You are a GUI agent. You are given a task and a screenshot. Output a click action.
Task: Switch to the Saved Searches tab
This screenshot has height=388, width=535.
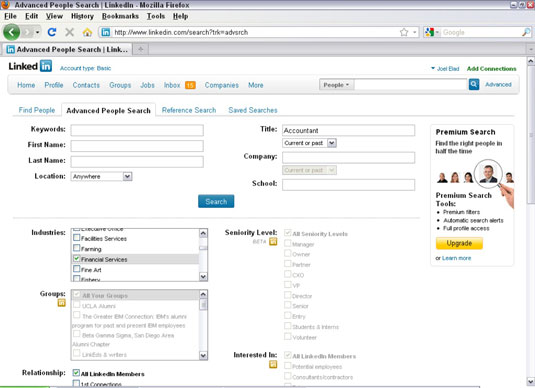253,110
